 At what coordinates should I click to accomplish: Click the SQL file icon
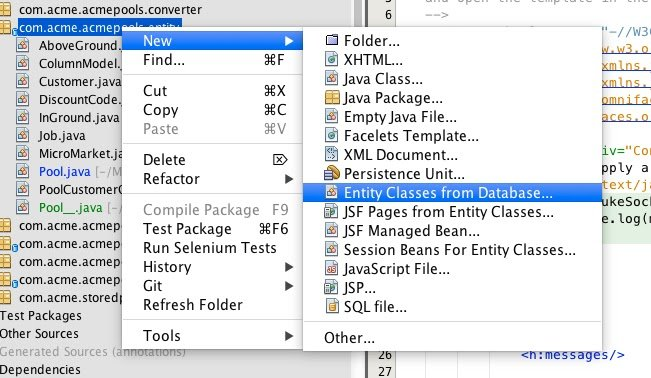coord(332,307)
